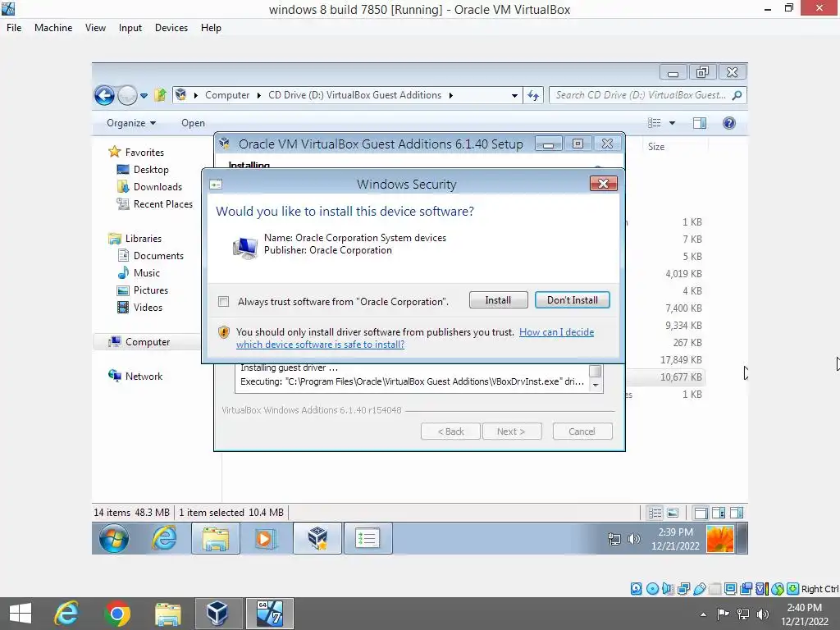Click Cancel in Guest Additions Setup

click(x=582, y=431)
